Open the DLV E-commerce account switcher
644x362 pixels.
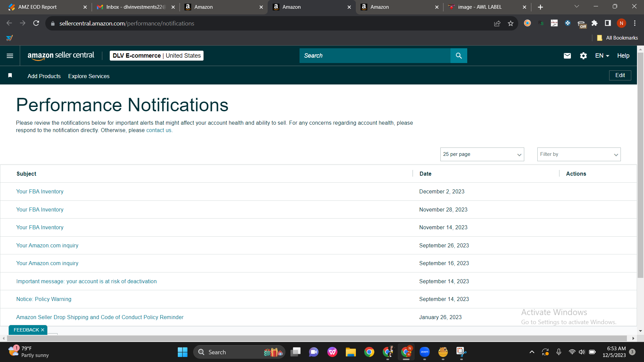[157, 56]
